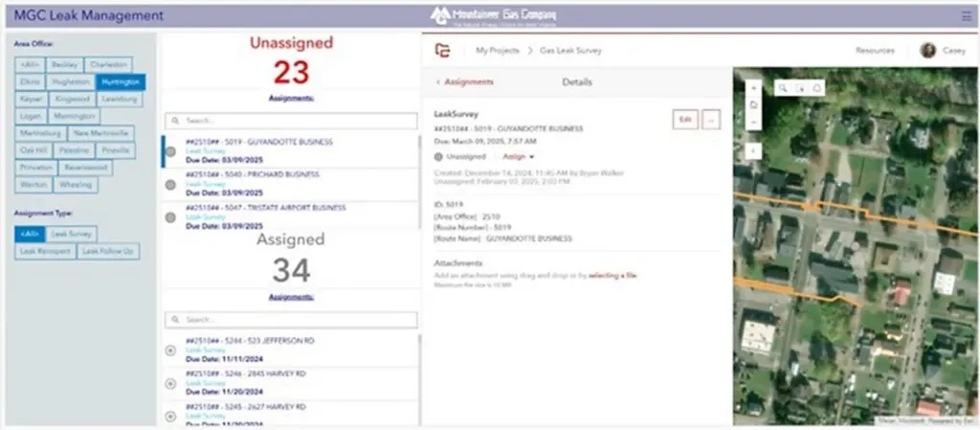
Task: Reset map to home extent
Action: coord(754,105)
